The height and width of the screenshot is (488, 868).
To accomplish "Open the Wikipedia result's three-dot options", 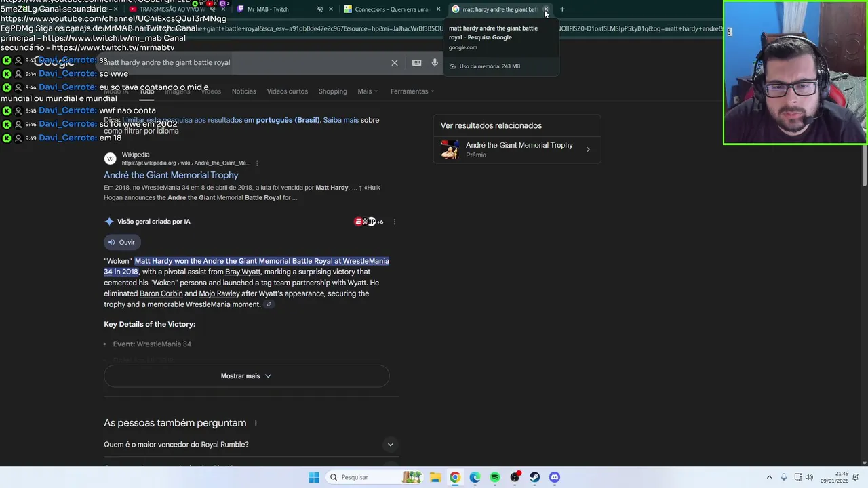I will [x=257, y=163].
